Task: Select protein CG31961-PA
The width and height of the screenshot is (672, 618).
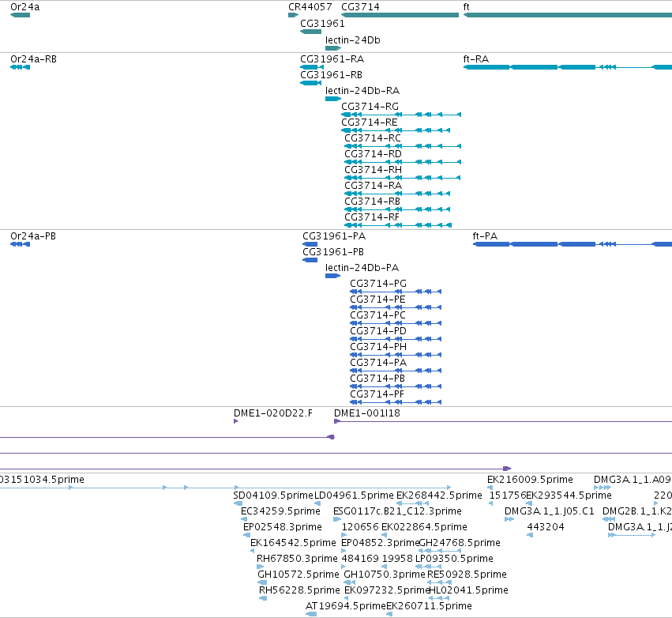Action: [x=310, y=244]
